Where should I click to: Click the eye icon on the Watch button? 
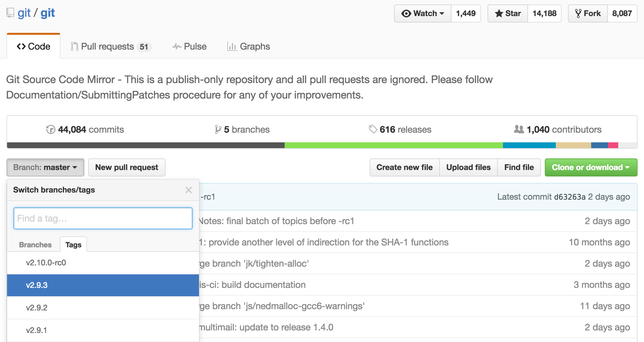click(x=407, y=14)
